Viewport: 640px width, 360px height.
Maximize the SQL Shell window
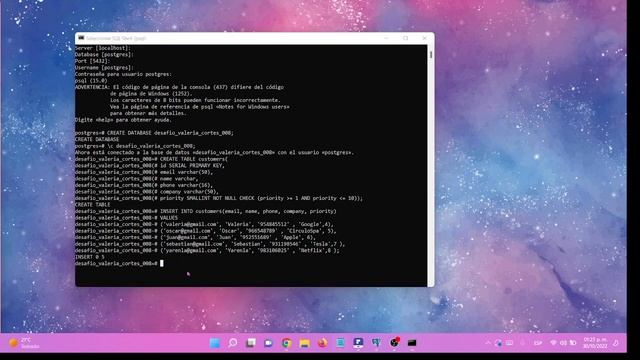click(x=405, y=38)
